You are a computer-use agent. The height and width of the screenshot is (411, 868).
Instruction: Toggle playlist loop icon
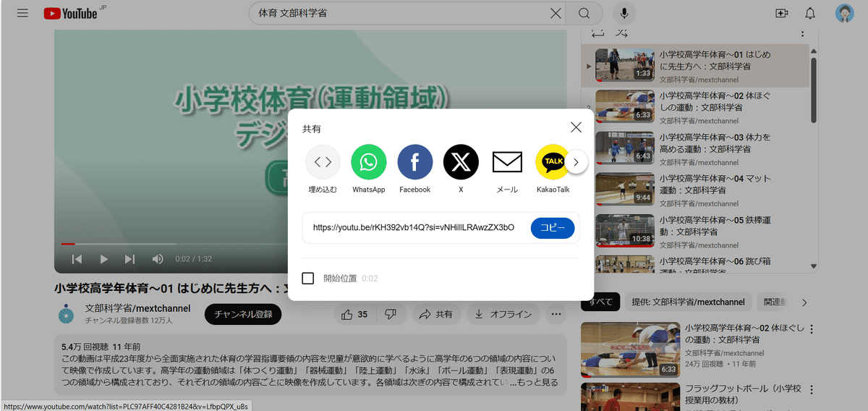(597, 33)
